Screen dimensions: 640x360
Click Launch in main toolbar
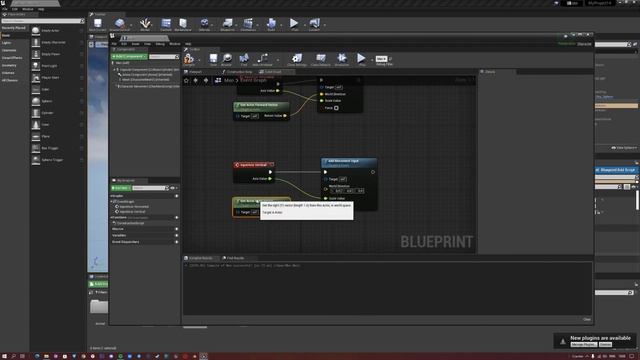pos(314,24)
